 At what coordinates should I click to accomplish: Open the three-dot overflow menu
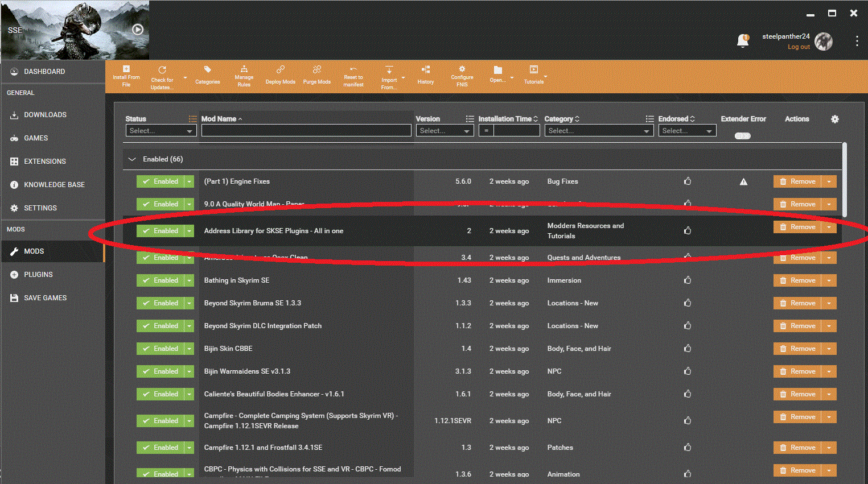pyautogui.click(x=857, y=41)
